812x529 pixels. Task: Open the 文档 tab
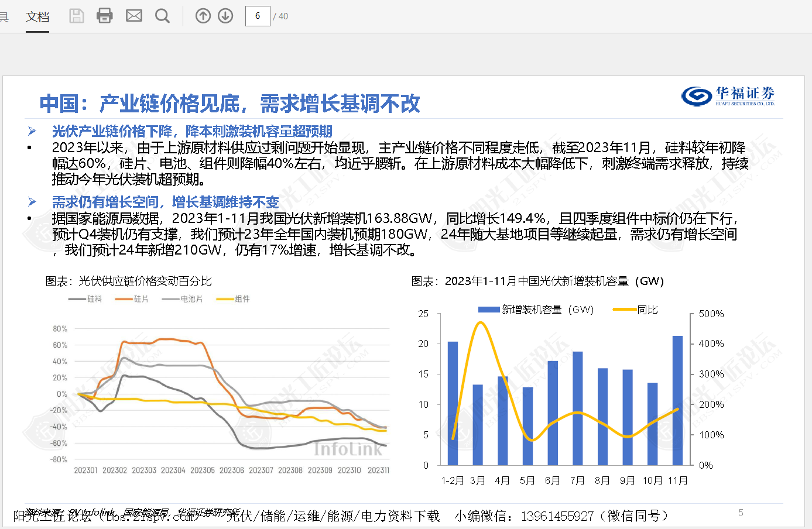tap(37, 16)
